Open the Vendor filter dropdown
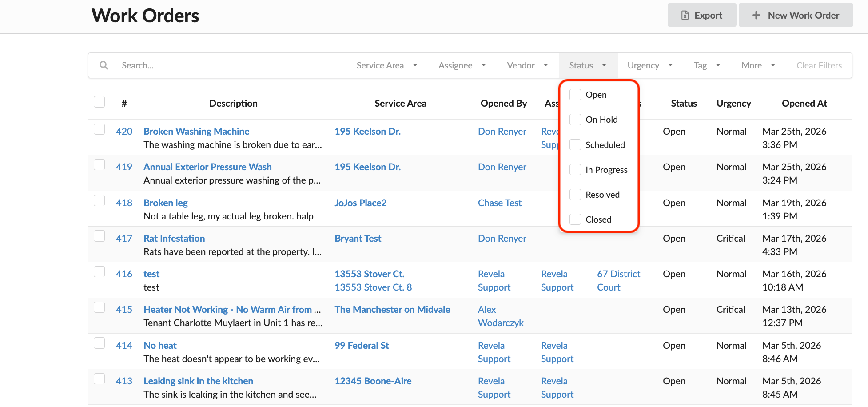Viewport: 868px width, 407px height. (x=527, y=65)
